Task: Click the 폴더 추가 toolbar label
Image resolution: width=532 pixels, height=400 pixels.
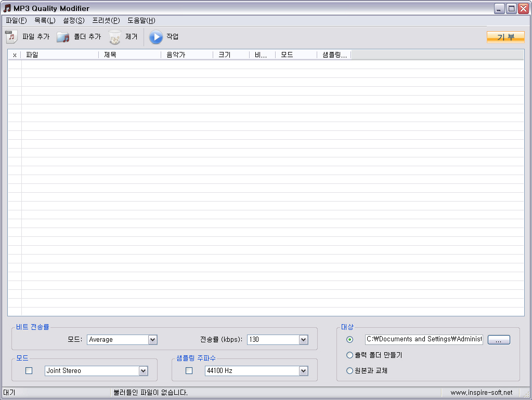Action: click(87, 36)
